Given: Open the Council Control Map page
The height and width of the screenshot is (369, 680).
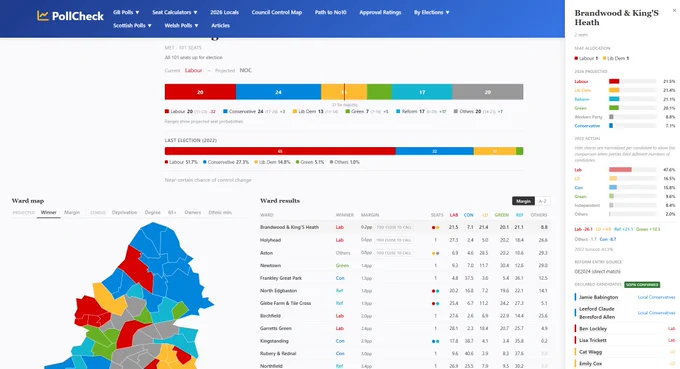Looking at the screenshot, I should 277,12.
